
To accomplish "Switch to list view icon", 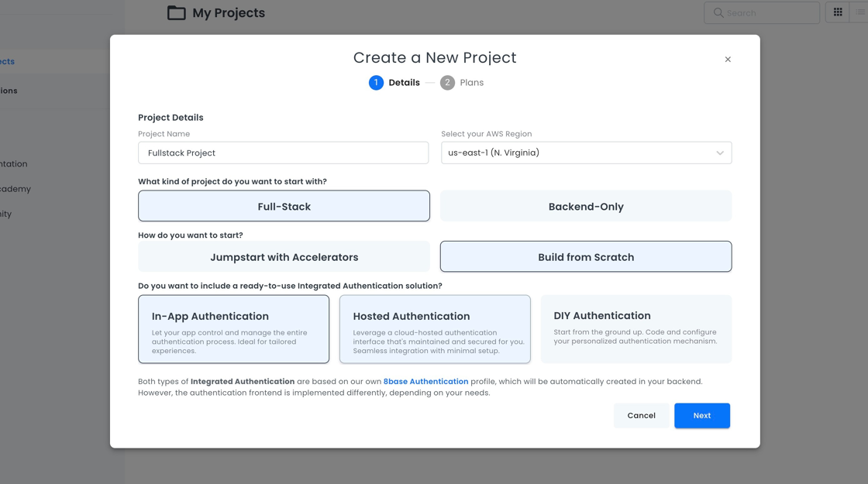I will [860, 12].
